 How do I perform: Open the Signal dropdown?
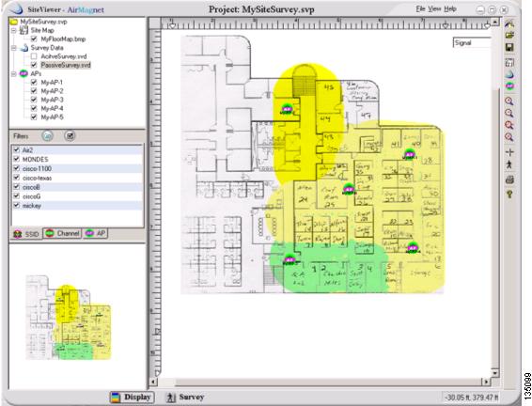click(x=472, y=42)
